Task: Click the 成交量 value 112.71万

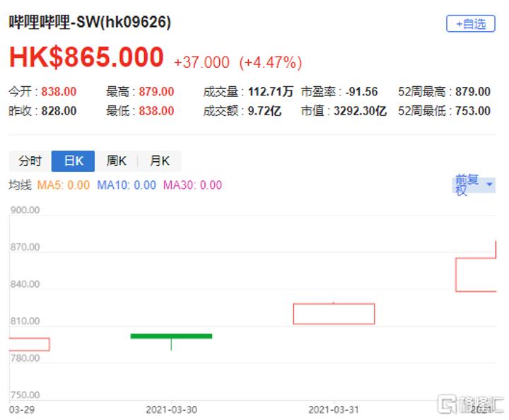Action: point(271,92)
